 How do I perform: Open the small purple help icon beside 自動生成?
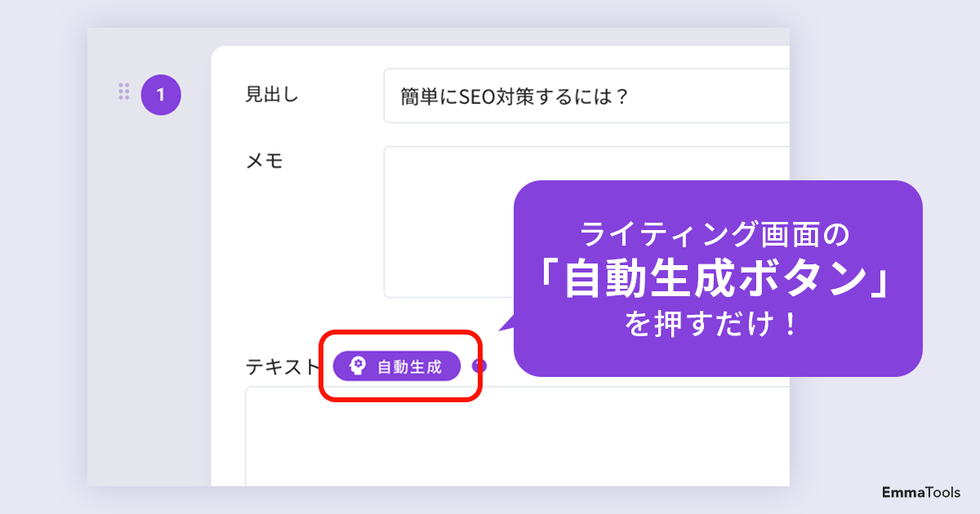[x=479, y=366]
